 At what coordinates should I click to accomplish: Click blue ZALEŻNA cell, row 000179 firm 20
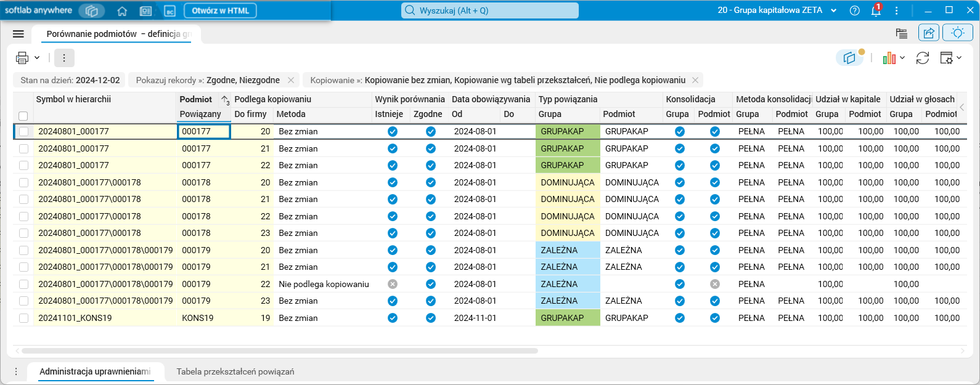click(x=568, y=250)
